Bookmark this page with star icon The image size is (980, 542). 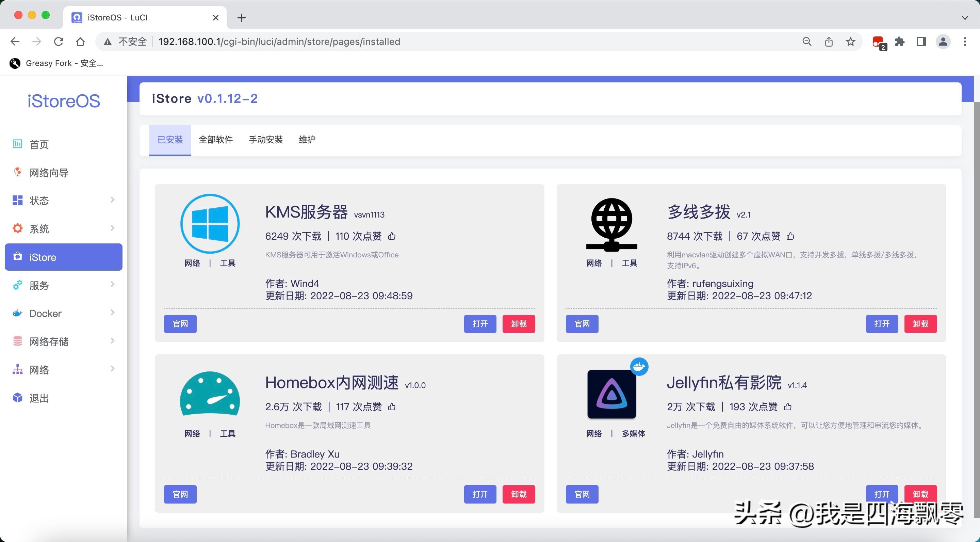851,42
